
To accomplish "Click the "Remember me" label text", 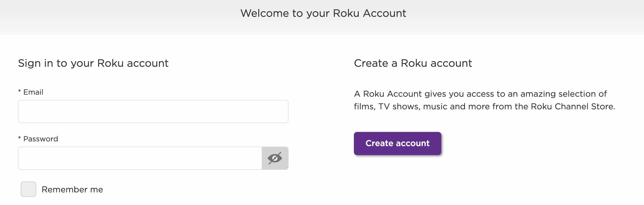I will coord(72,189).
